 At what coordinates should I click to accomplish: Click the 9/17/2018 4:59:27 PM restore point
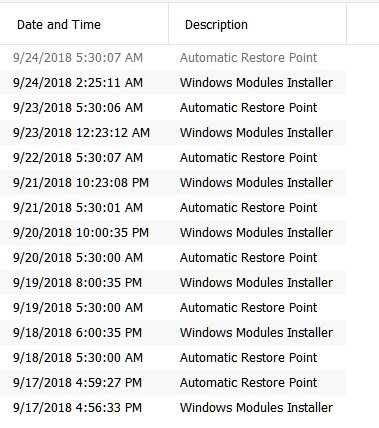click(x=173, y=383)
